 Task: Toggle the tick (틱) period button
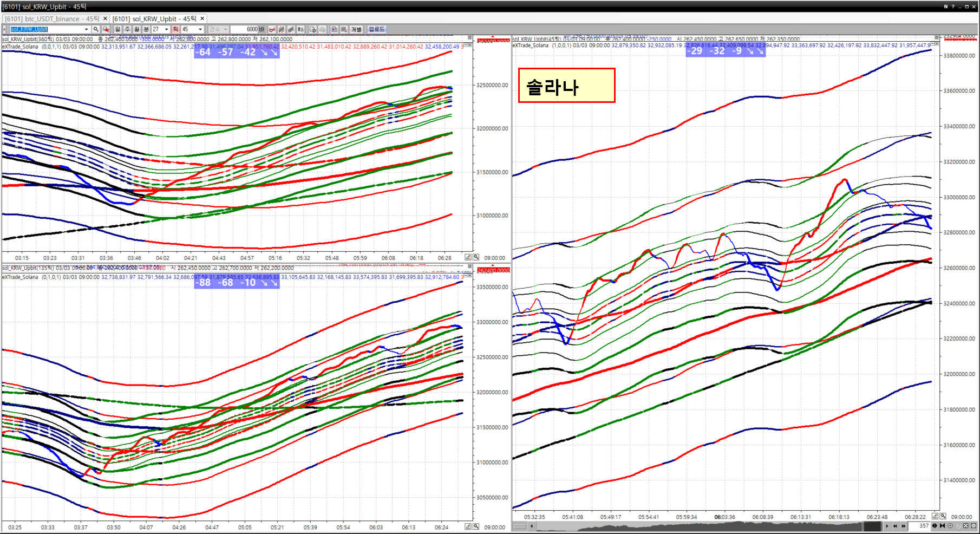click(175, 29)
